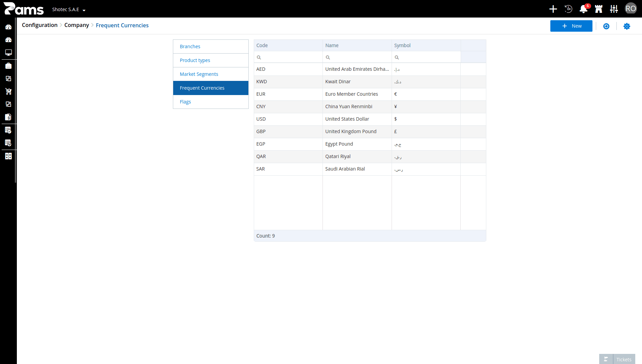Open the Tickets button
This screenshot has width=642, height=364.
(x=624, y=359)
